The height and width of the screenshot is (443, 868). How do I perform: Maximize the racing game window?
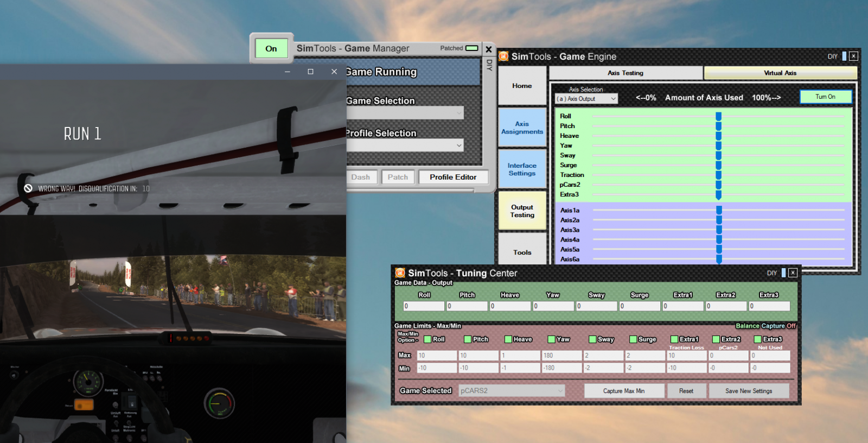[x=310, y=72]
